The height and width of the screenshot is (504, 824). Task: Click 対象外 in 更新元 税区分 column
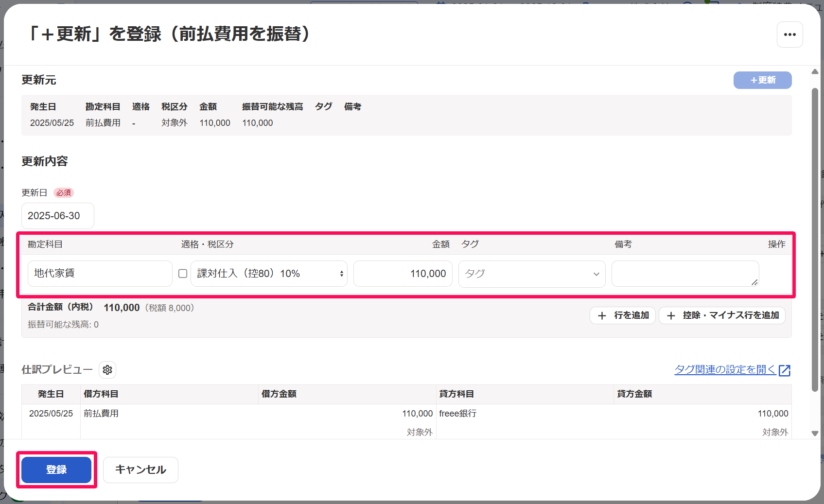tap(175, 123)
